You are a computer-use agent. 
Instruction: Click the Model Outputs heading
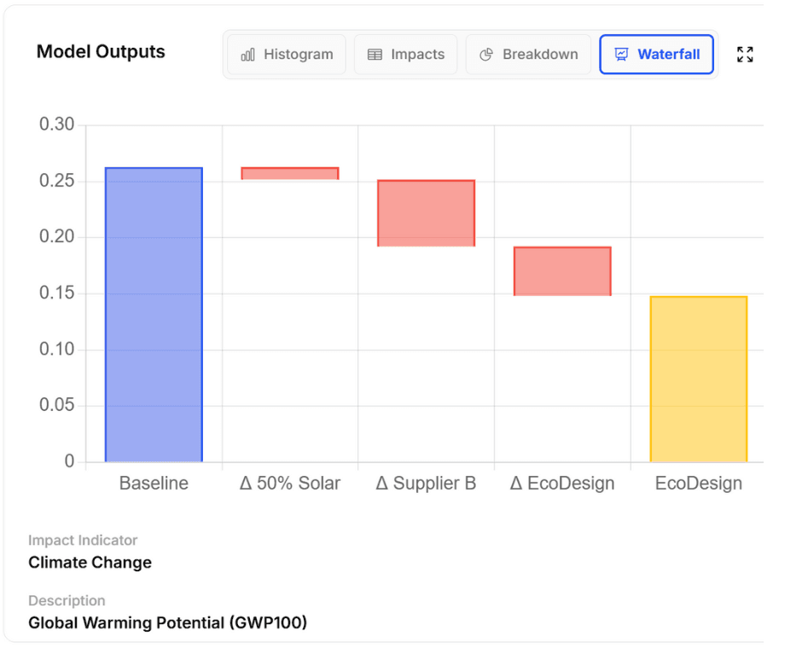(100, 51)
